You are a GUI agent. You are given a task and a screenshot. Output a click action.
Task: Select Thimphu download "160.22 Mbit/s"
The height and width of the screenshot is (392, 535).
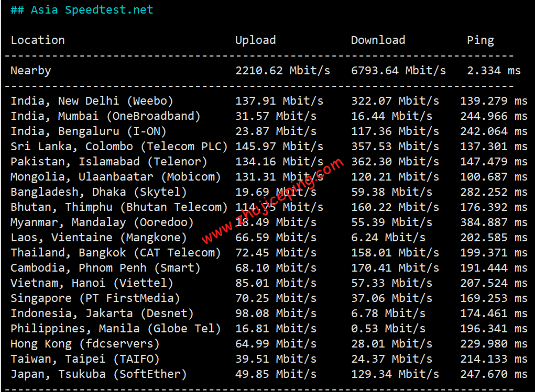tap(395, 207)
